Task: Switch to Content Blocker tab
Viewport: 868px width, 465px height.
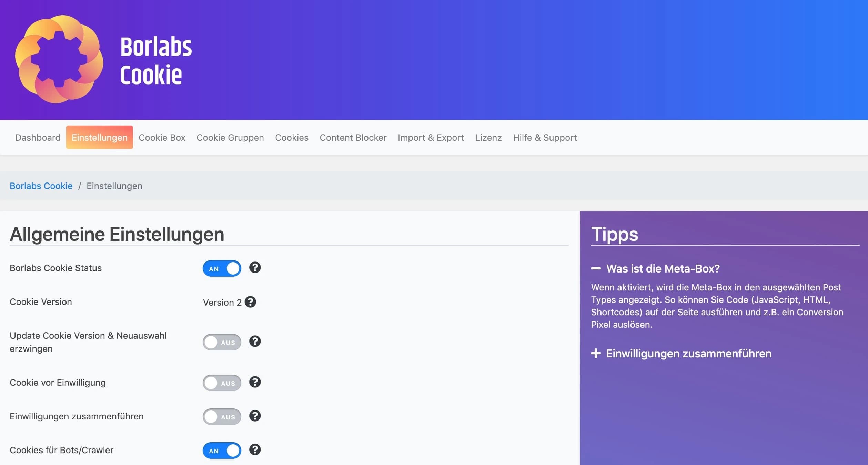Action: [353, 138]
